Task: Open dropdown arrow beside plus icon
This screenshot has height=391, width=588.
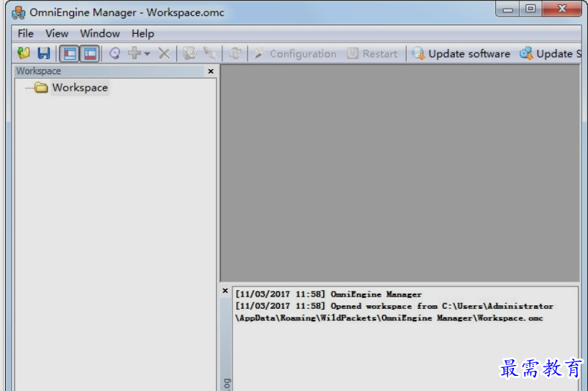Action: pos(147,54)
